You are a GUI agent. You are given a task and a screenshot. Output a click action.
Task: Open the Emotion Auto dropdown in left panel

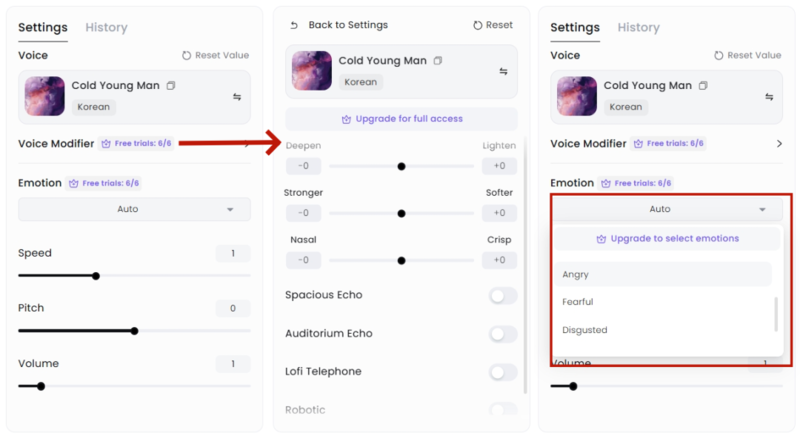134,209
